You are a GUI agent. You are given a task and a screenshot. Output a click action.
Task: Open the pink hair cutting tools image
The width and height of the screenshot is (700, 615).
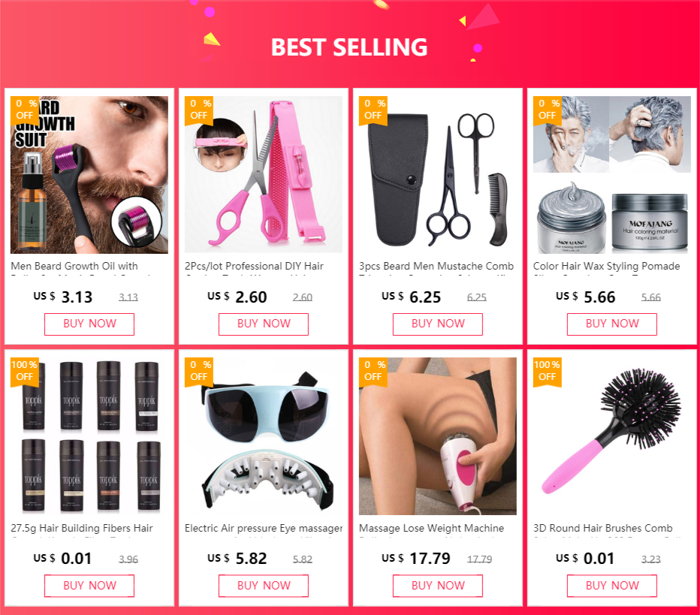click(x=264, y=175)
